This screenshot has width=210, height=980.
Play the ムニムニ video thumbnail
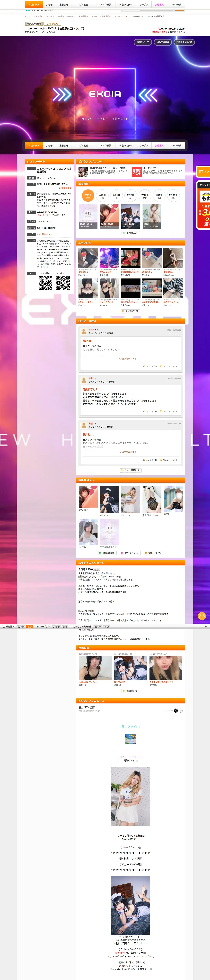pyautogui.click(x=95, y=668)
